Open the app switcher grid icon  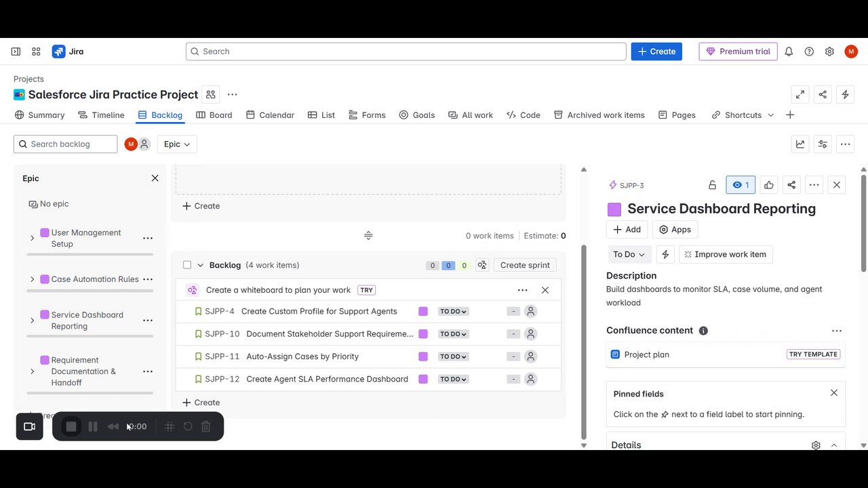click(36, 52)
